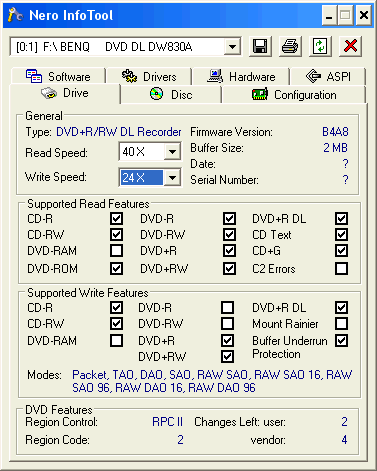This screenshot has height=471, width=377.
Task: Expand the drive selection dropdown arrow
Action: (232, 47)
